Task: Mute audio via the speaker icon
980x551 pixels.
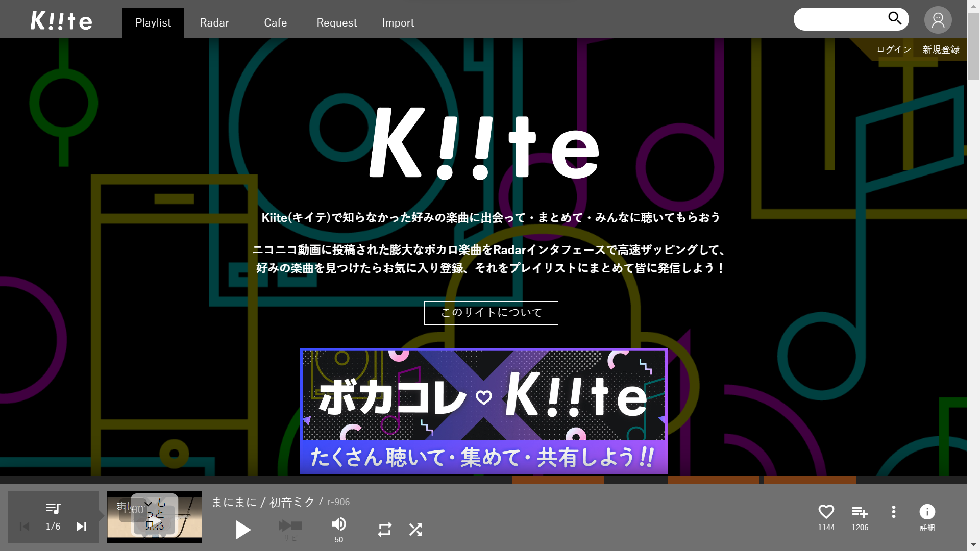Action: click(x=339, y=523)
